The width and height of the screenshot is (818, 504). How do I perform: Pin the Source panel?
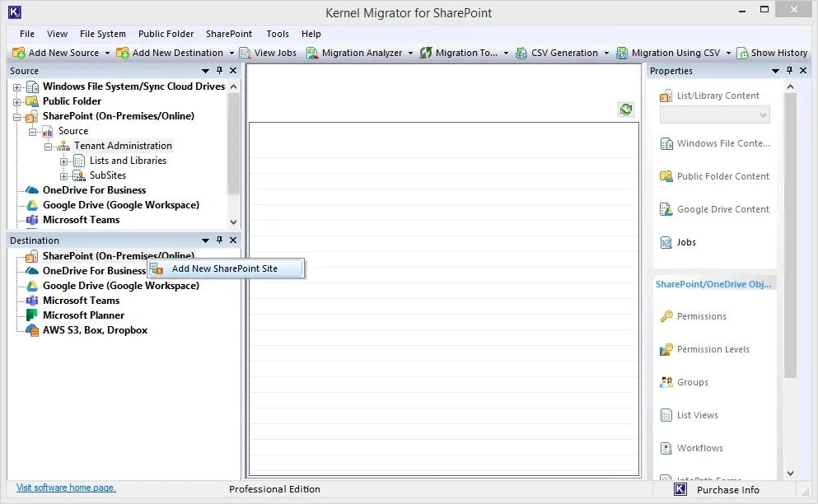click(x=220, y=71)
